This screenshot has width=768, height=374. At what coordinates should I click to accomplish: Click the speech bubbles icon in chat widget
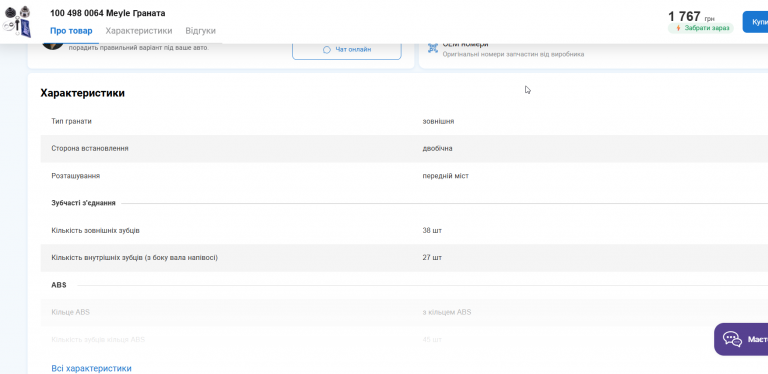732,339
